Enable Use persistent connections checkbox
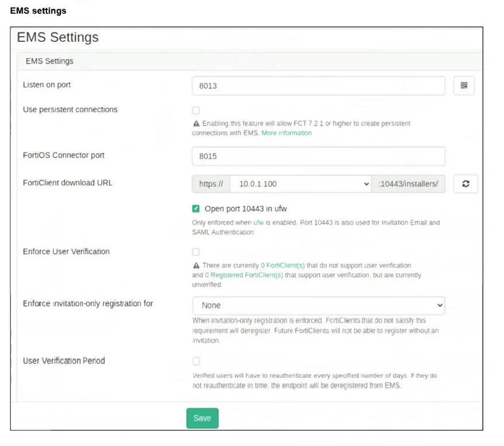The width and height of the screenshot is (504, 446). point(196,111)
